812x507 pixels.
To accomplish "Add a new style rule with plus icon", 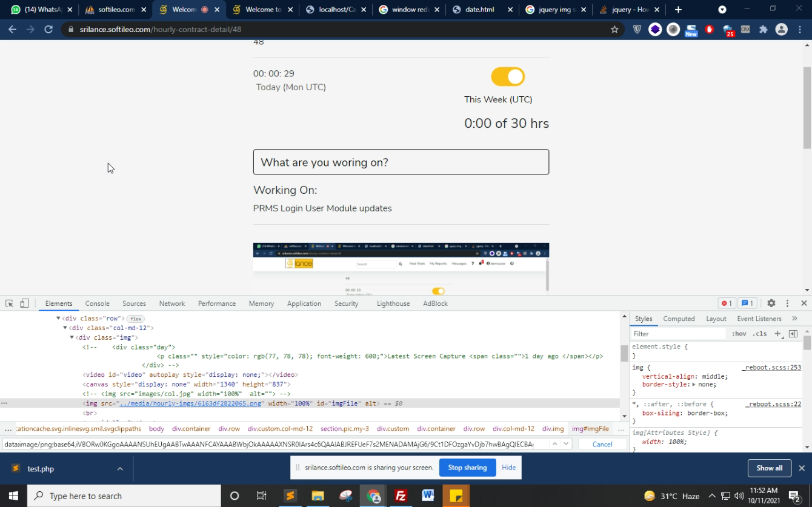I will [777, 334].
